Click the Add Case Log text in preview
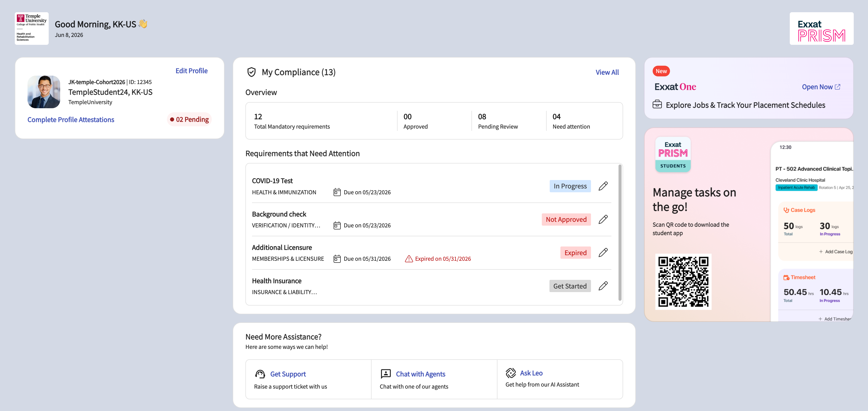Image resolution: width=868 pixels, height=411 pixels. (x=838, y=251)
